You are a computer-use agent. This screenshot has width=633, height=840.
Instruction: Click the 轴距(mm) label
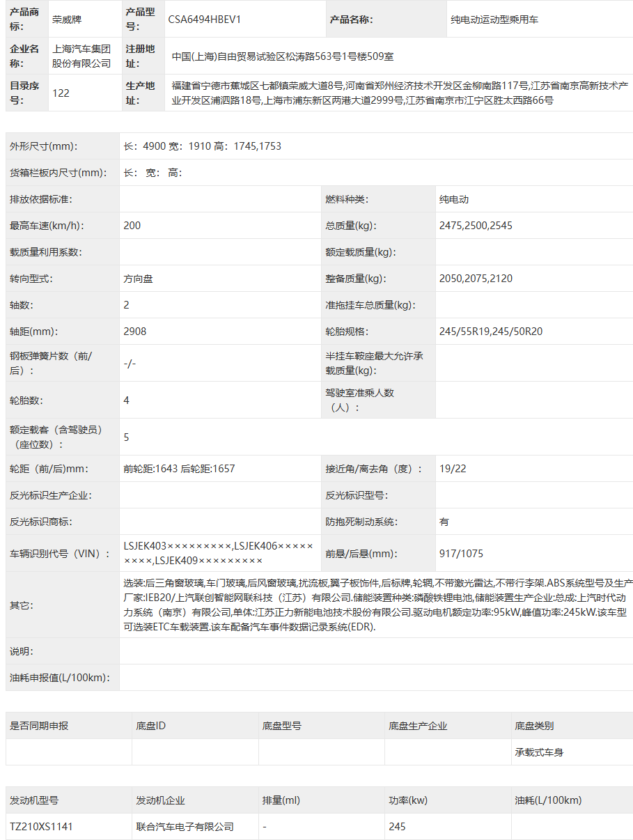click(x=33, y=332)
